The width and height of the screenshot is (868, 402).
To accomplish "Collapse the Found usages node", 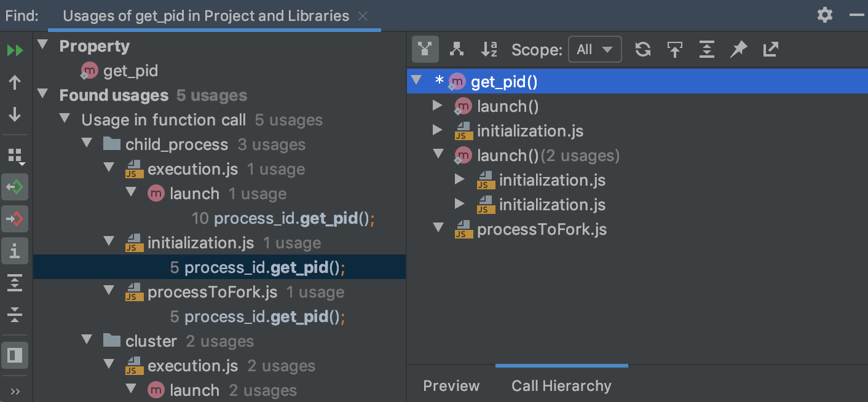I will pyautogui.click(x=42, y=94).
